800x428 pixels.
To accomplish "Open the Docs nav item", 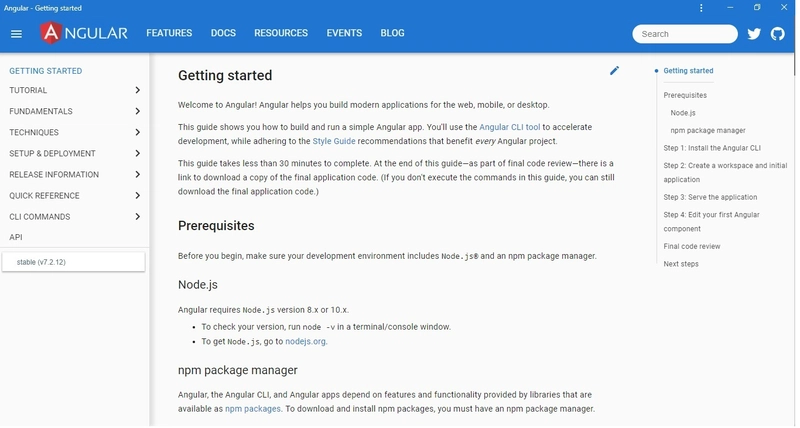I will click(x=223, y=33).
